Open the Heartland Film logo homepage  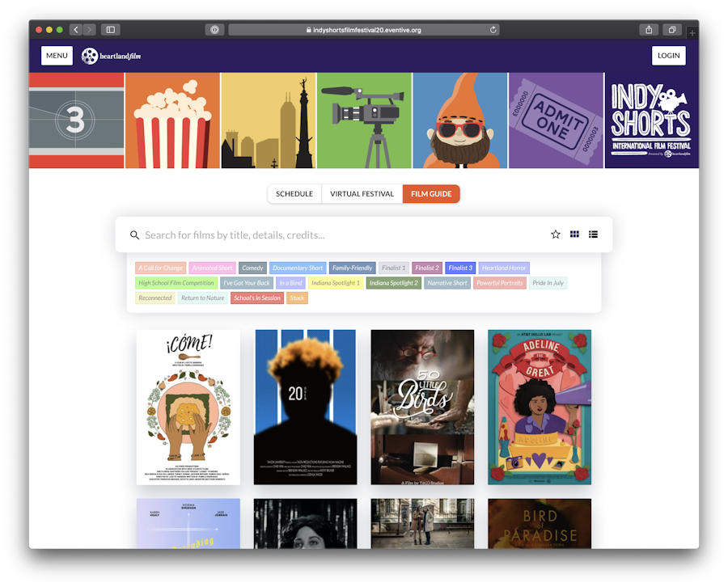pyautogui.click(x=111, y=55)
